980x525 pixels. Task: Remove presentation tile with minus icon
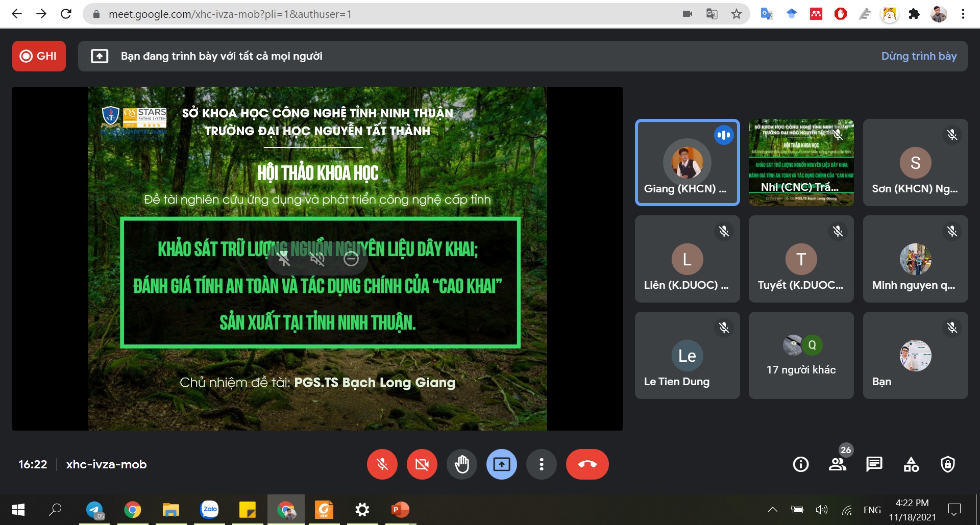351,259
